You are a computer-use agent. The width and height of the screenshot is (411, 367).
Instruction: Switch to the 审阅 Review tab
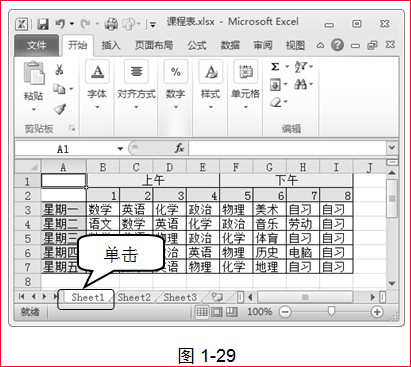(x=263, y=45)
